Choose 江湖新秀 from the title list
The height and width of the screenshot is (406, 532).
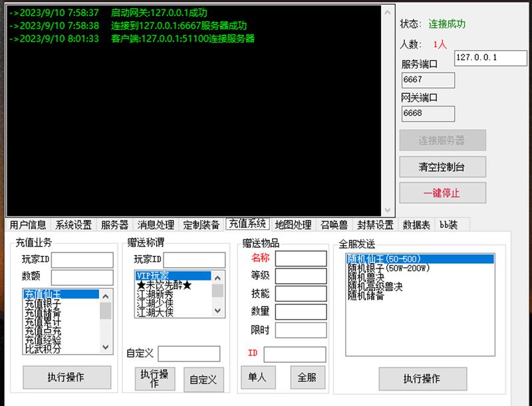tap(156, 294)
